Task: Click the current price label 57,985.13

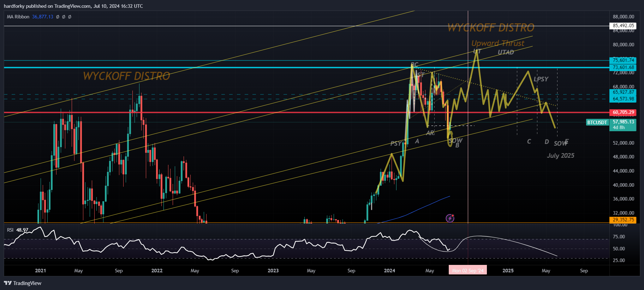Action: 623,122
